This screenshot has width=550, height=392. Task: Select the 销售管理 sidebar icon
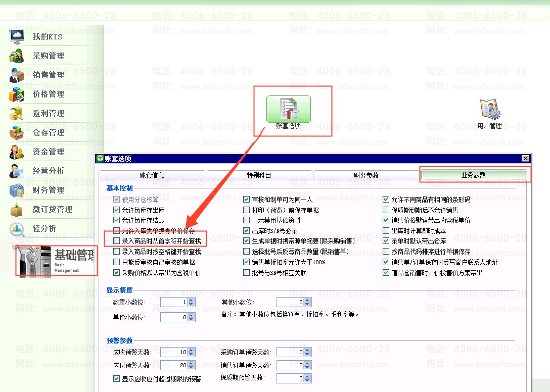[17, 75]
